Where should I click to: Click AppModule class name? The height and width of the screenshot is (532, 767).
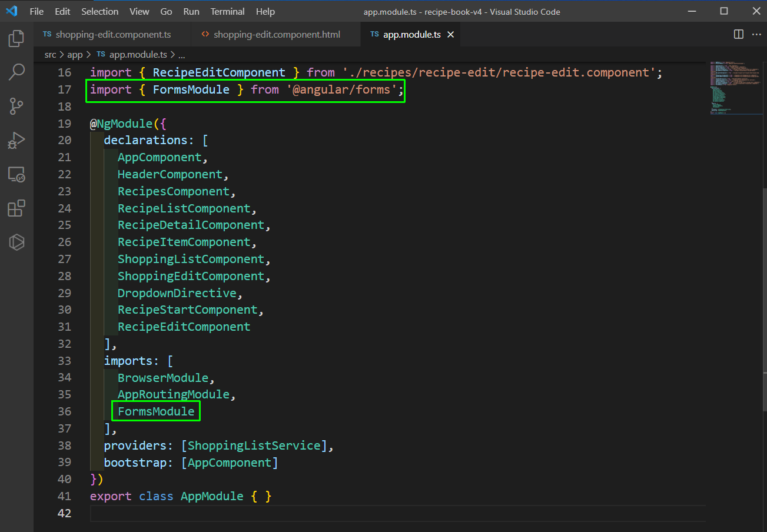tap(212, 496)
